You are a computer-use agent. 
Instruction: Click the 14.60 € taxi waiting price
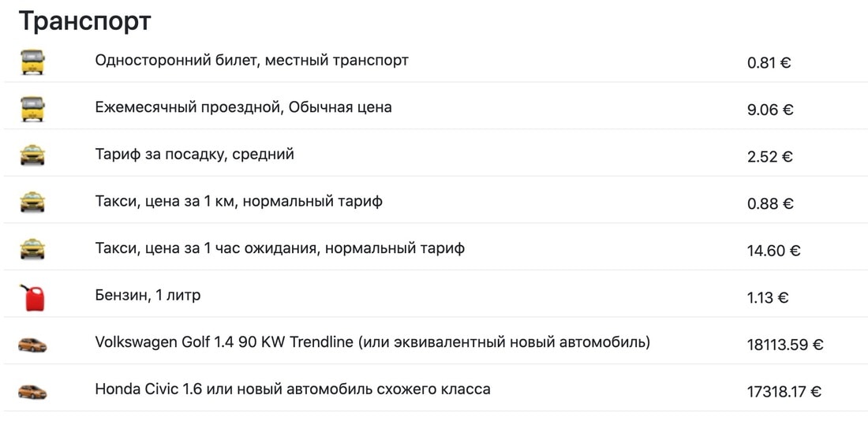(774, 251)
